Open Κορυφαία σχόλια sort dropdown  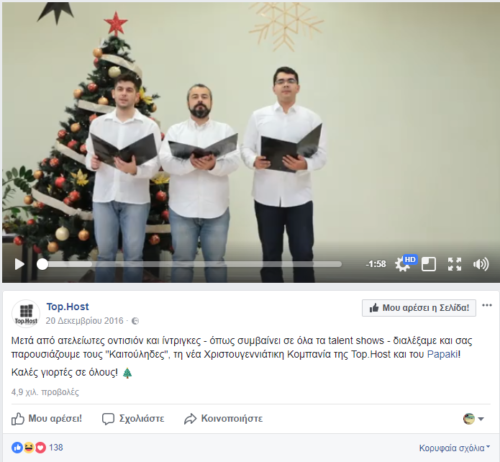[455, 448]
